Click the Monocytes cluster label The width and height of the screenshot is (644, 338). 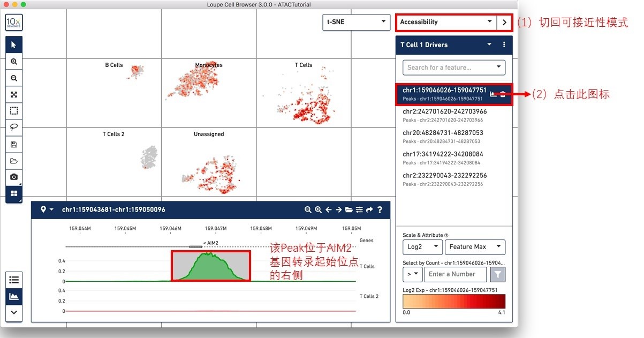209,65
